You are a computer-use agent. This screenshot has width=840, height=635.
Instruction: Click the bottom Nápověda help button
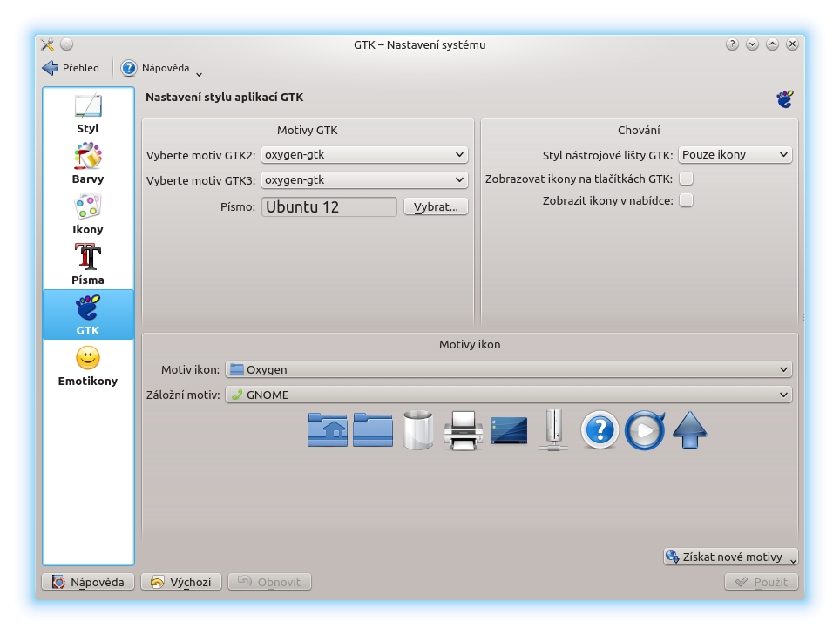coord(88,582)
